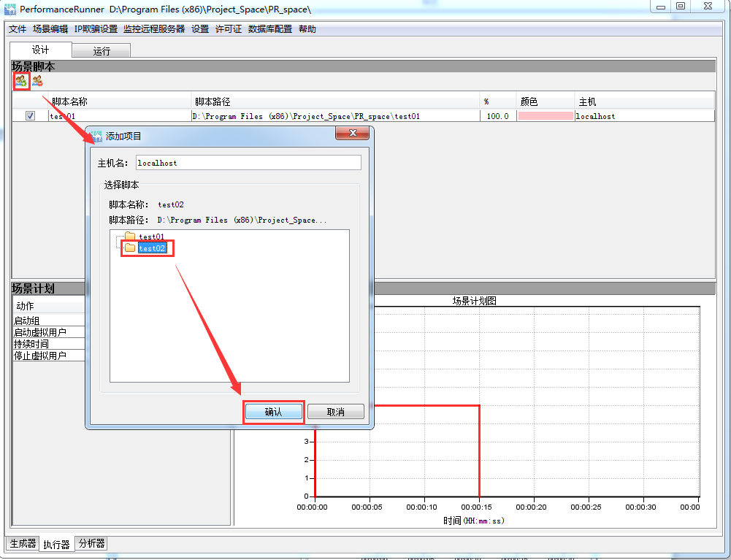This screenshot has height=560, width=731.
Task: Switch to the 生成器 bottom tab
Action: tap(23, 543)
